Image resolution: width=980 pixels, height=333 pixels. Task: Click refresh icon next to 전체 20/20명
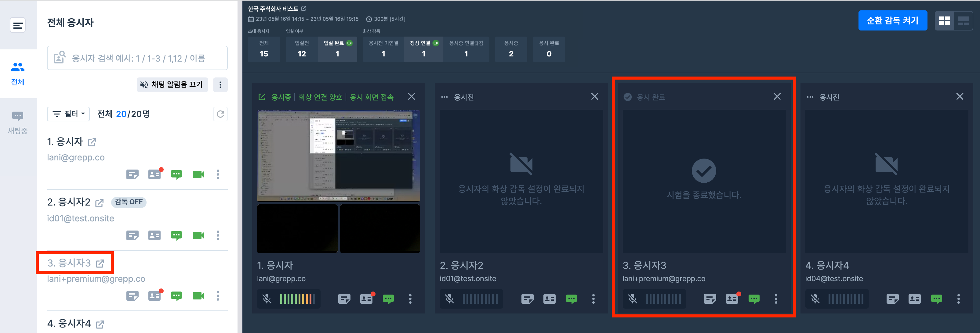point(220,114)
